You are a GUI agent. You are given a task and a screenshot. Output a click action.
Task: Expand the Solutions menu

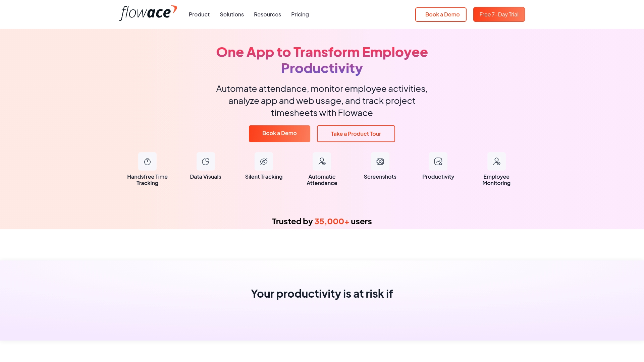(232, 14)
